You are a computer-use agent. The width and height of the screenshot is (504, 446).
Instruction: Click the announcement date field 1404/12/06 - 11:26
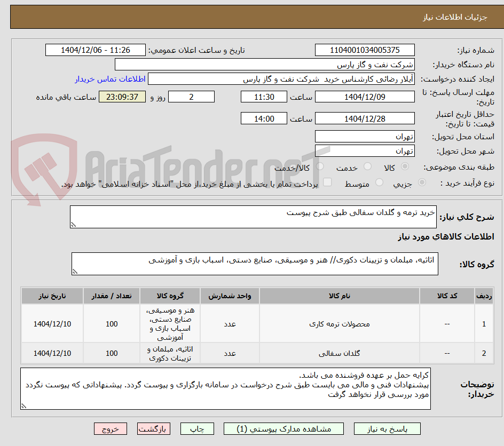pyautogui.click(x=96, y=50)
